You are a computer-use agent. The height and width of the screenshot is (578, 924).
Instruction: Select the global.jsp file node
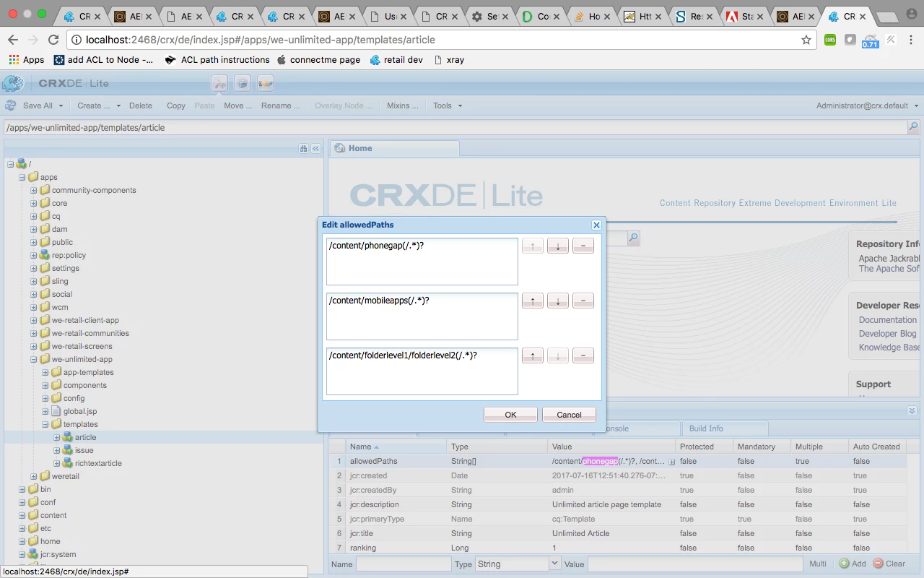pos(79,411)
